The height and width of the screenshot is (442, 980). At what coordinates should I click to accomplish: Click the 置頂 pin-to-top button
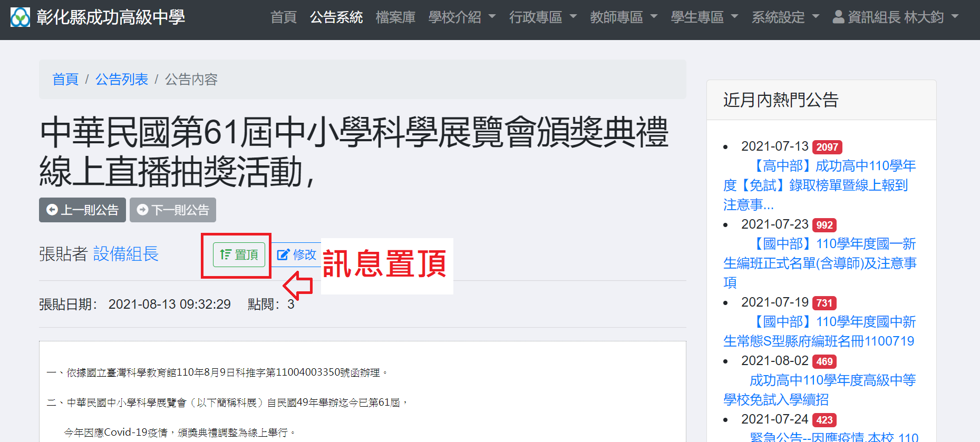(239, 254)
